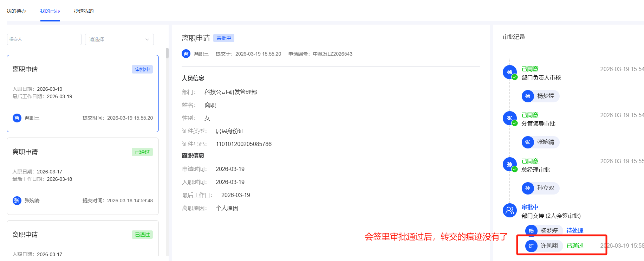Click the name 离职三 in the detail header
Viewport: 644px width, 261px height.
point(201,54)
